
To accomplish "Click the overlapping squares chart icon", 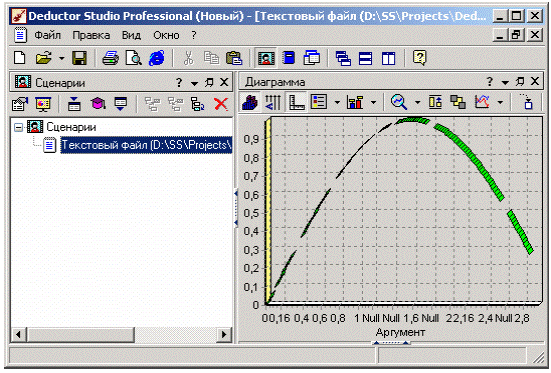I will pyautogui.click(x=458, y=102).
